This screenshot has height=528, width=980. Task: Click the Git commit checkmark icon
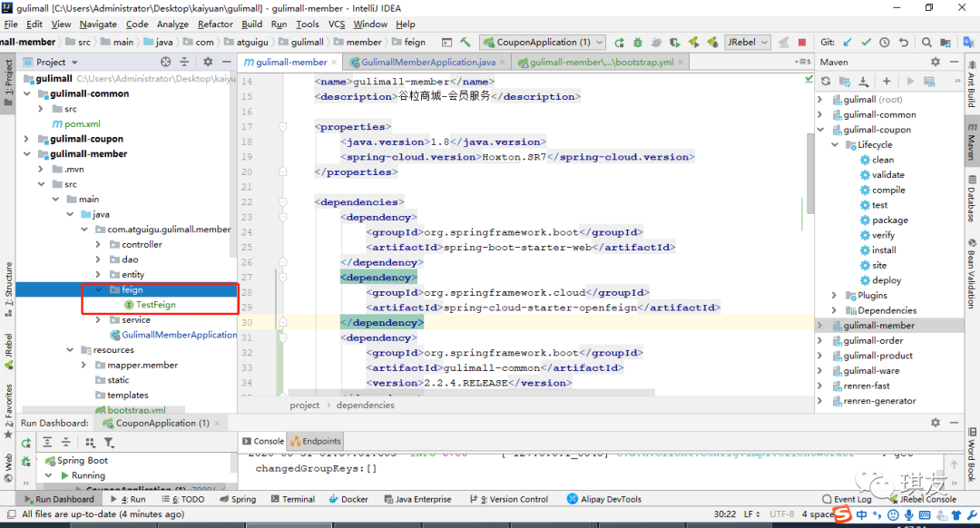pyautogui.click(x=867, y=42)
